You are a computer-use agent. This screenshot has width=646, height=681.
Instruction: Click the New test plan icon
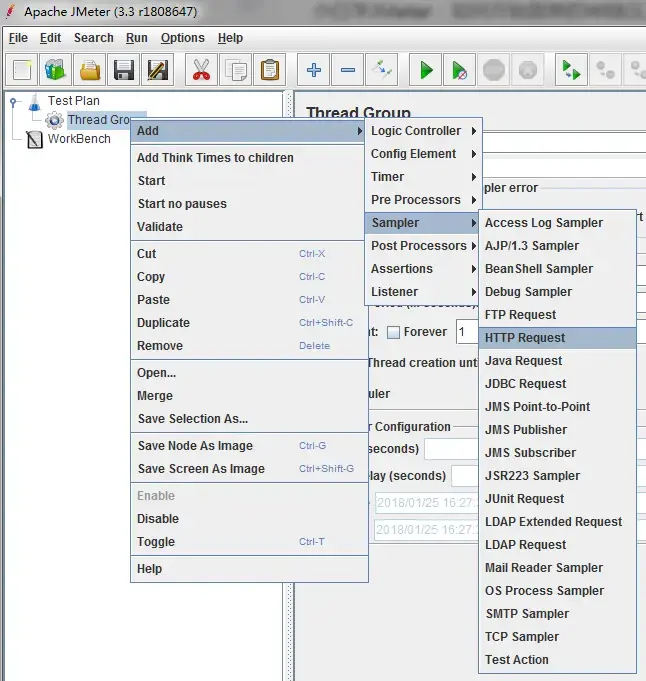(x=22, y=70)
